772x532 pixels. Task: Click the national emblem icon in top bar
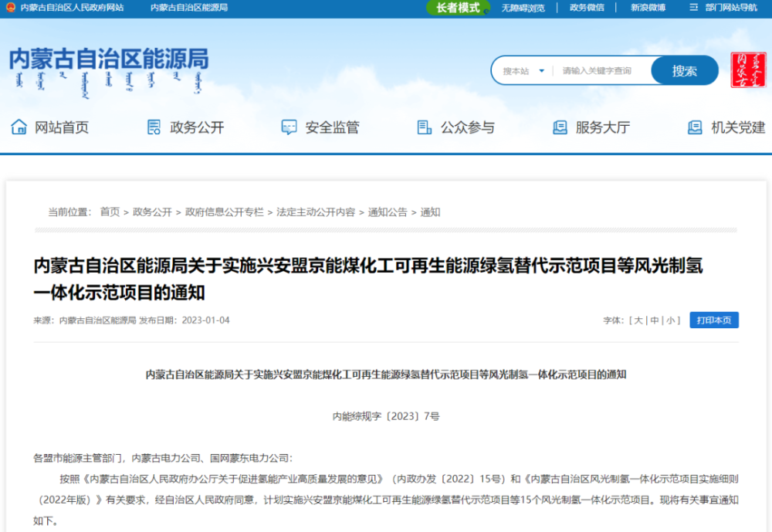(x=11, y=8)
